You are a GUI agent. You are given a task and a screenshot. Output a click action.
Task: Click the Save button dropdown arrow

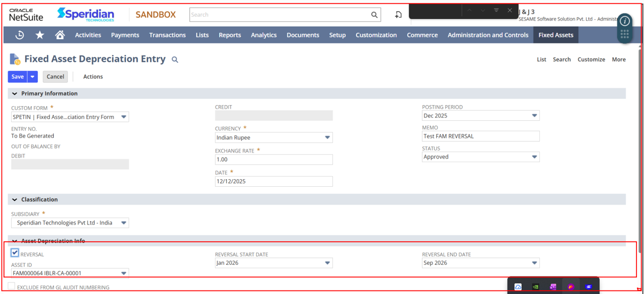tap(32, 77)
